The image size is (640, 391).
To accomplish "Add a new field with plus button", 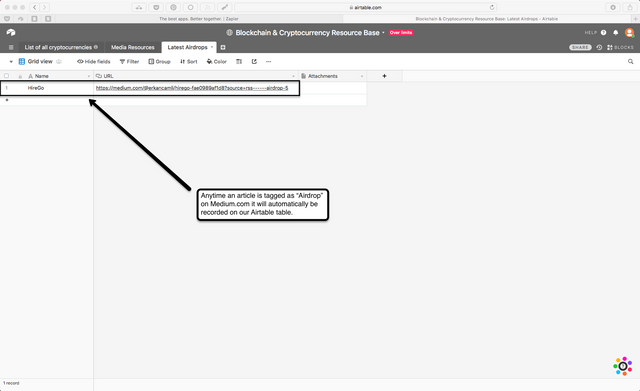I will click(384, 76).
